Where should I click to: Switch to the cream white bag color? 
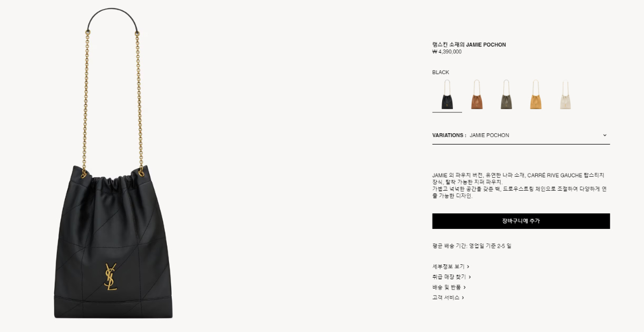[565, 95]
